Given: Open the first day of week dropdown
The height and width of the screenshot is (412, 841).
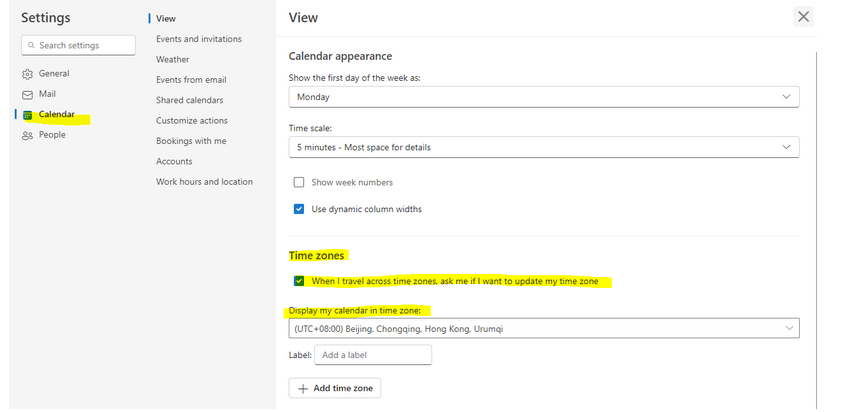Looking at the screenshot, I should (x=543, y=97).
